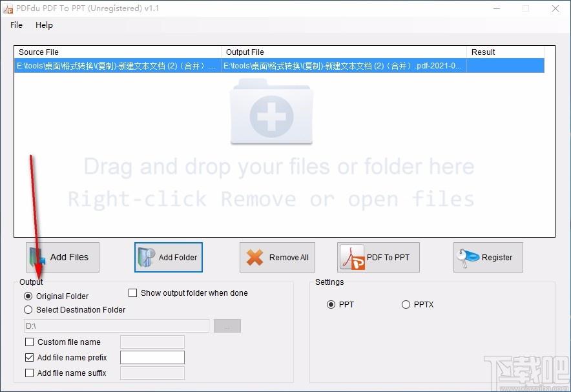Open the Help menu
This screenshot has height=392, width=571.
(44, 25)
